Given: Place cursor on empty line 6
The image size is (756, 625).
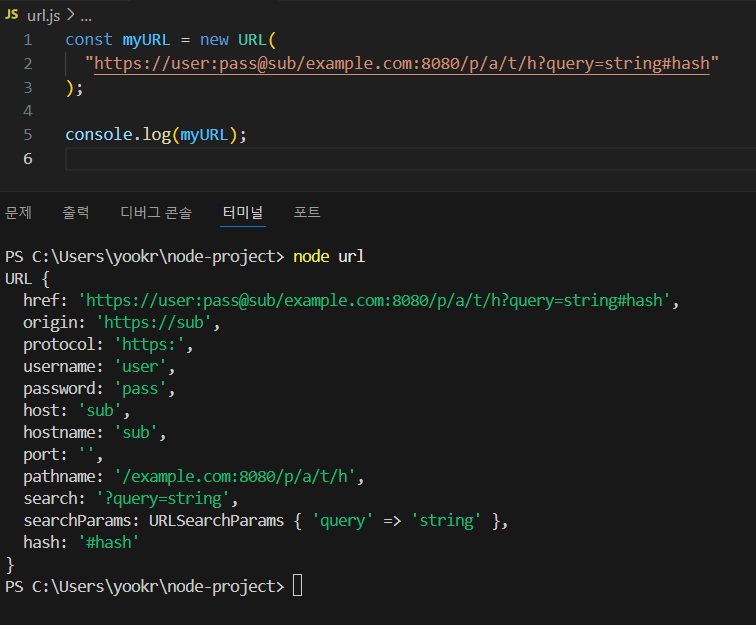Looking at the screenshot, I should (x=410, y=159).
